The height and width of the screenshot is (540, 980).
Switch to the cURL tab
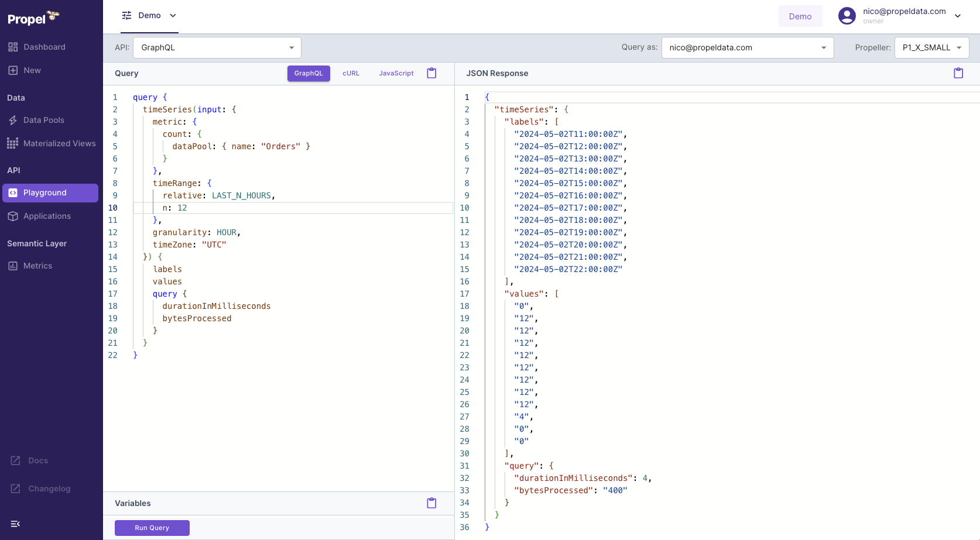[351, 73]
